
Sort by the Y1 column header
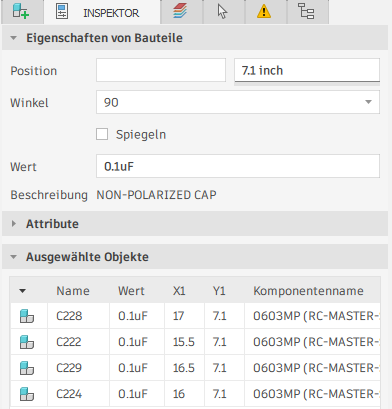click(219, 291)
